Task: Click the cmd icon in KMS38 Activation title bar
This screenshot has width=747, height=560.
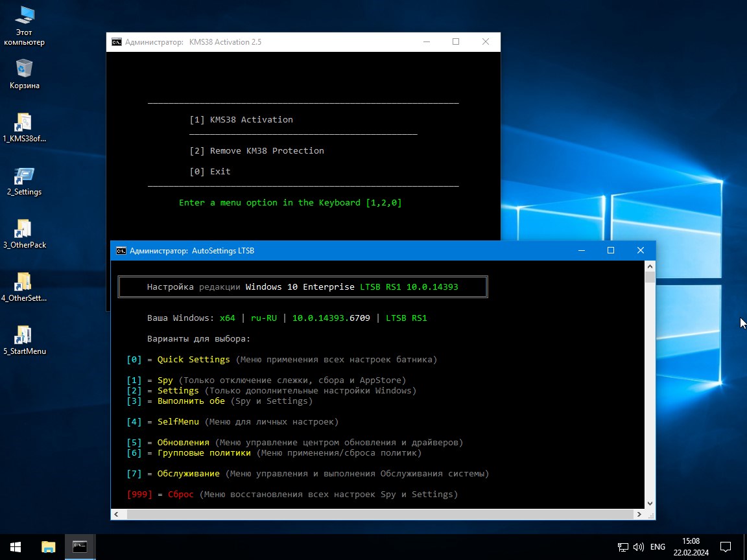Action: [116, 42]
